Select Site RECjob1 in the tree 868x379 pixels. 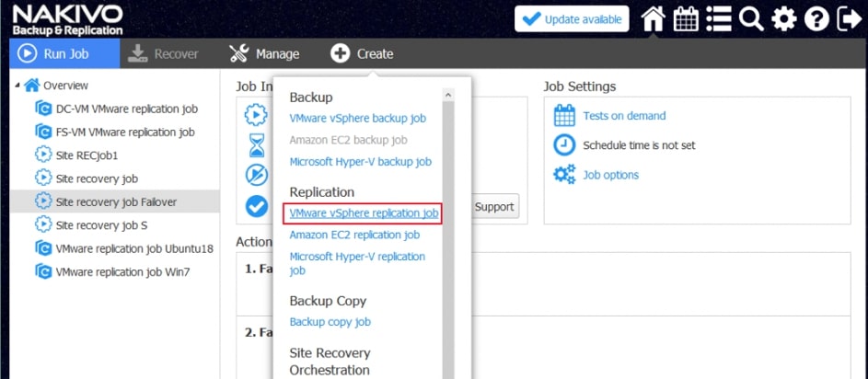coord(87,155)
